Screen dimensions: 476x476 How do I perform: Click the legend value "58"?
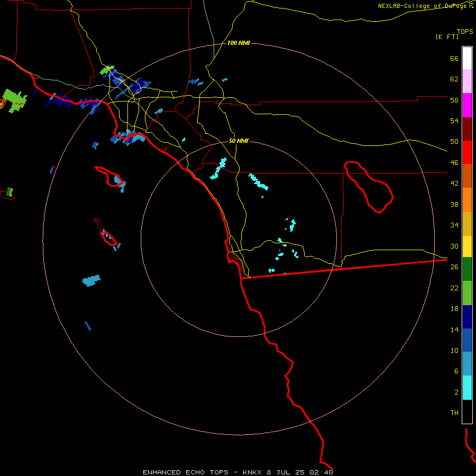[x=454, y=100]
